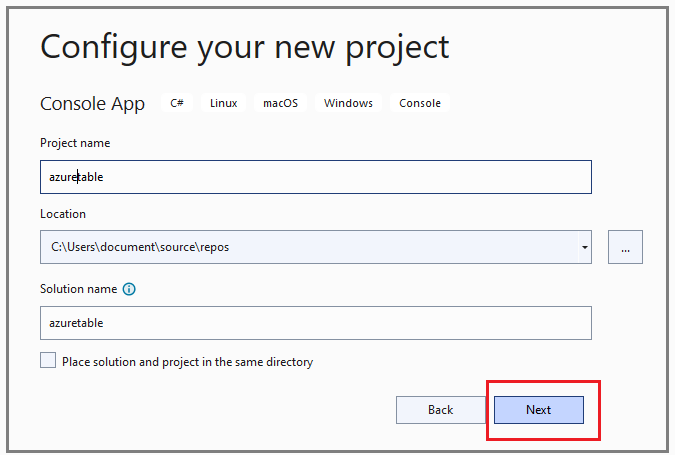Click the Location path combo box
675x455 pixels.
click(308, 247)
